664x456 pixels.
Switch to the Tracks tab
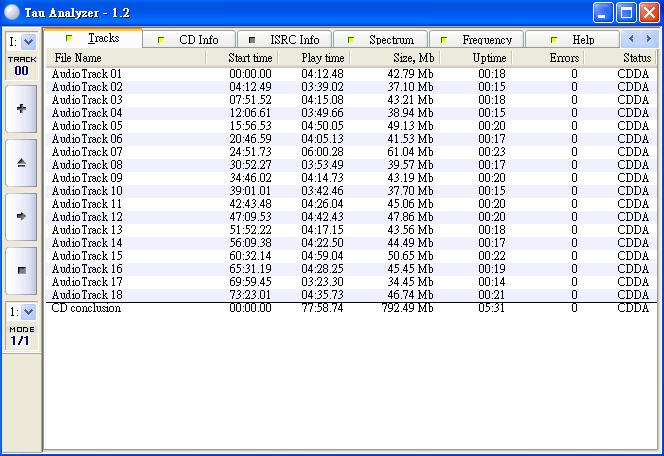tap(93, 39)
